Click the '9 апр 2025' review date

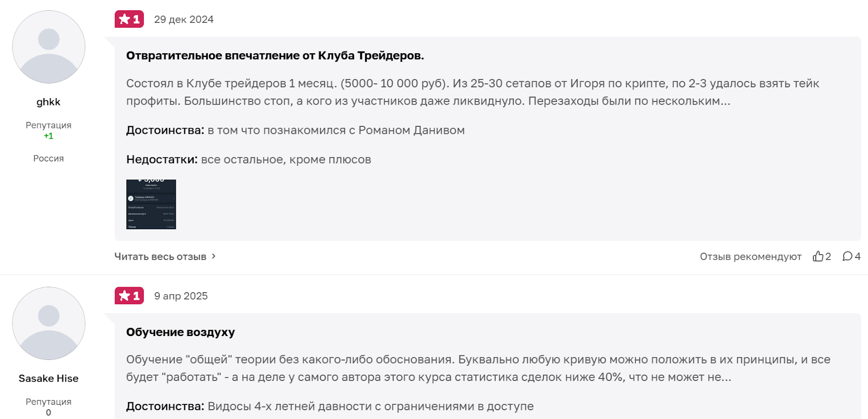[x=181, y=296]
